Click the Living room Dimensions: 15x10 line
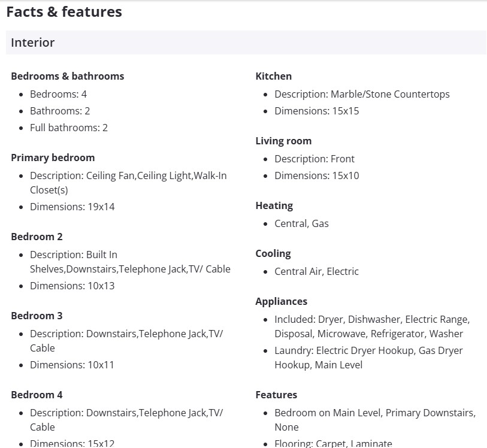 [x=316, y=175]
